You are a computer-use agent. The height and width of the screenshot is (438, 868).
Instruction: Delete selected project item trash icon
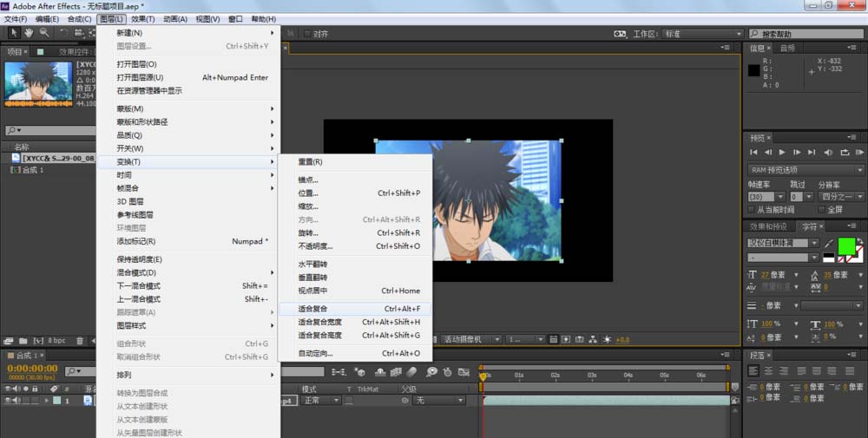click(80, 341)
